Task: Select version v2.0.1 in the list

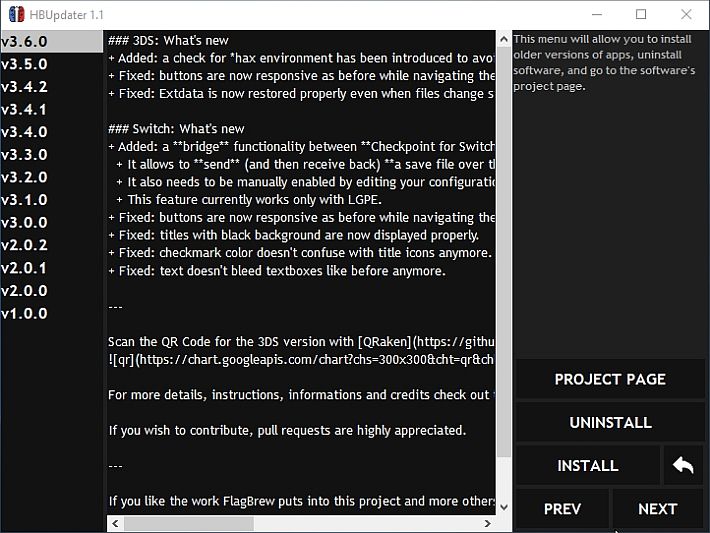Action: coord(52,268)
